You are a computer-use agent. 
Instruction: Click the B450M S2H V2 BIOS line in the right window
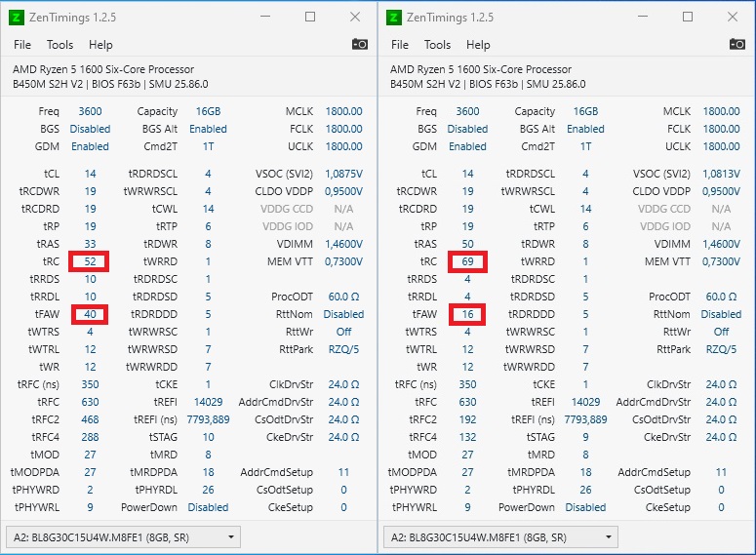[x=488, y=84]
